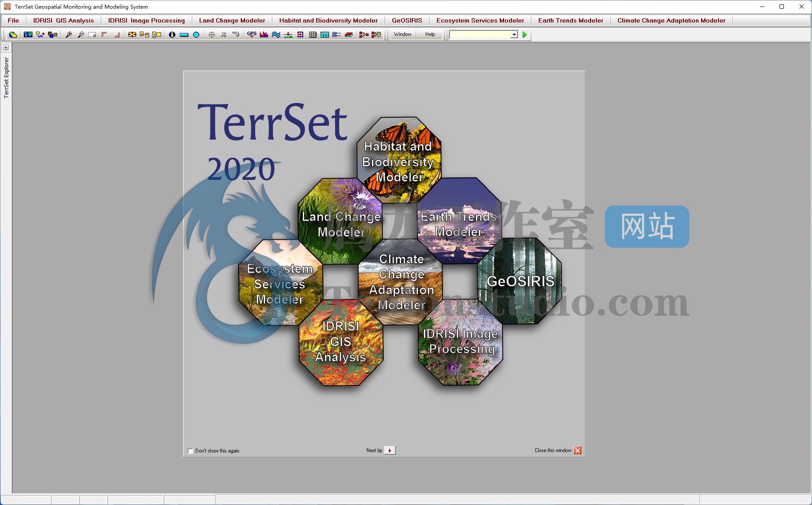The width and height of the screenshot is (812, 505).
Task: Open the GPS tool
Action: coord(252,35)
